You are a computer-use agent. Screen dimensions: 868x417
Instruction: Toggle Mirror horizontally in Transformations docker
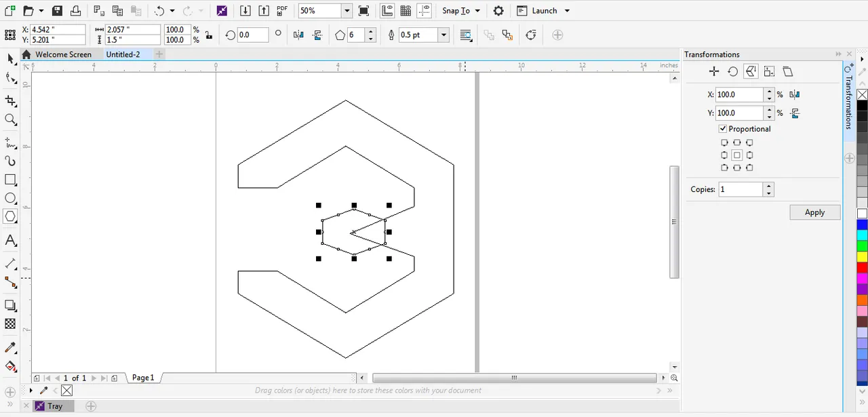(x=795, y=95)
